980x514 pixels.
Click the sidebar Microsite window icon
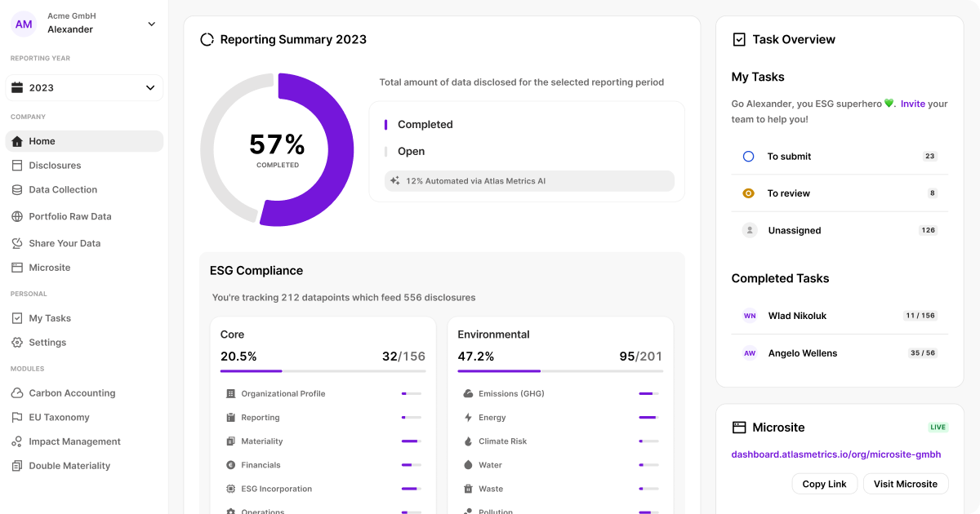[x=17, y=268]
